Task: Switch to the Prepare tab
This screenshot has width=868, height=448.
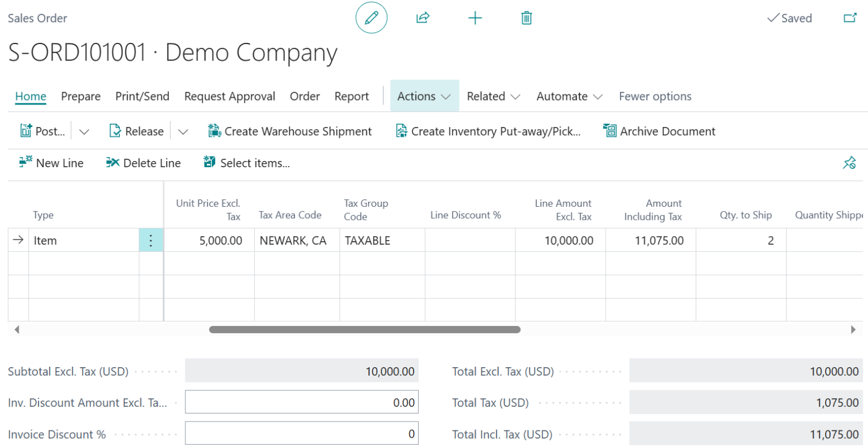Action: (x=81, y=97)
